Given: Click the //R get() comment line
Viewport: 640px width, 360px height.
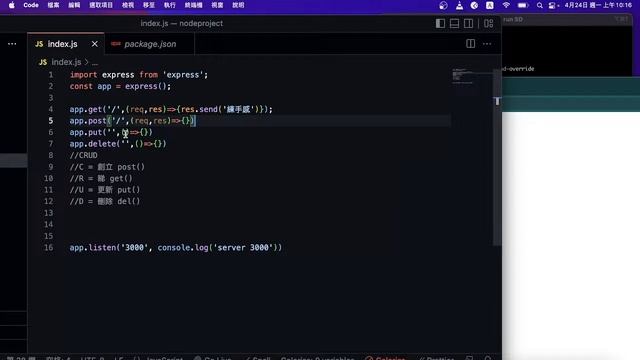Looking at the screenshot, I should pyautogui.click(x=101, y=178).
